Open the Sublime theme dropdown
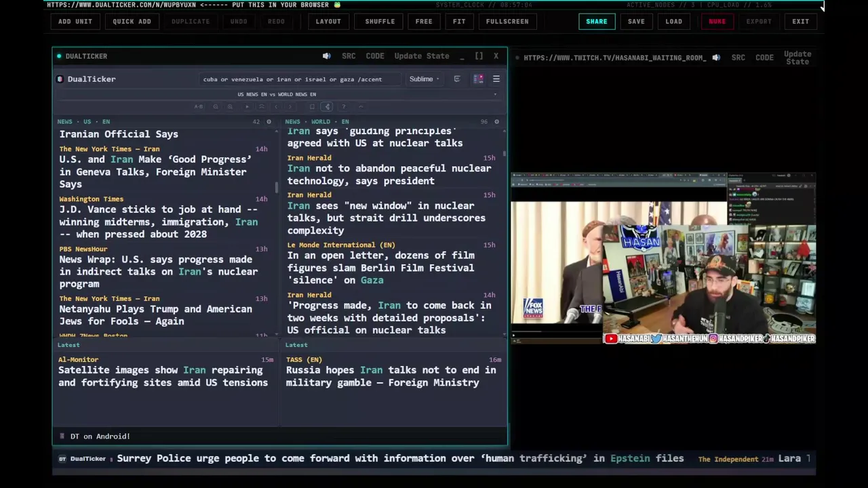 pos(424,79)
